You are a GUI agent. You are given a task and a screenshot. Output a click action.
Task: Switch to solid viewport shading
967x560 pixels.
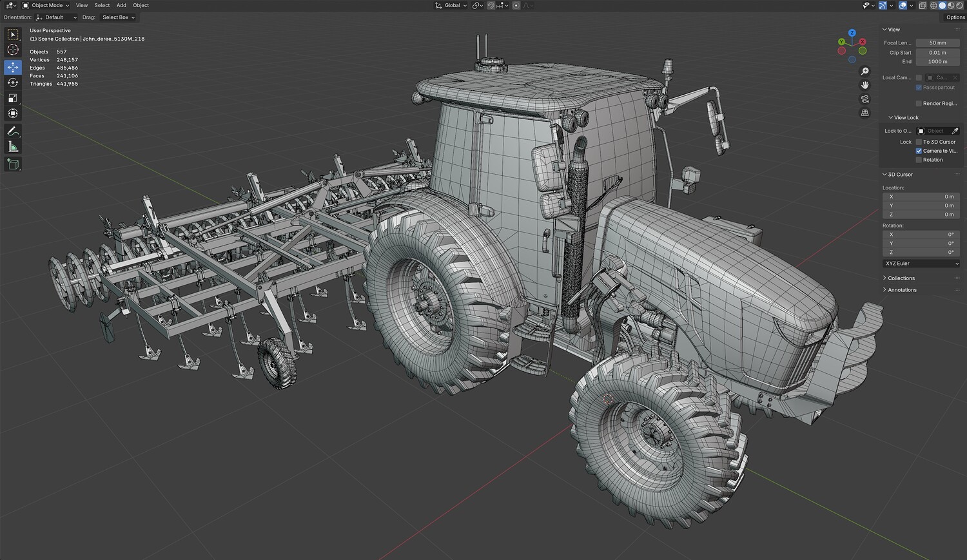942,5
